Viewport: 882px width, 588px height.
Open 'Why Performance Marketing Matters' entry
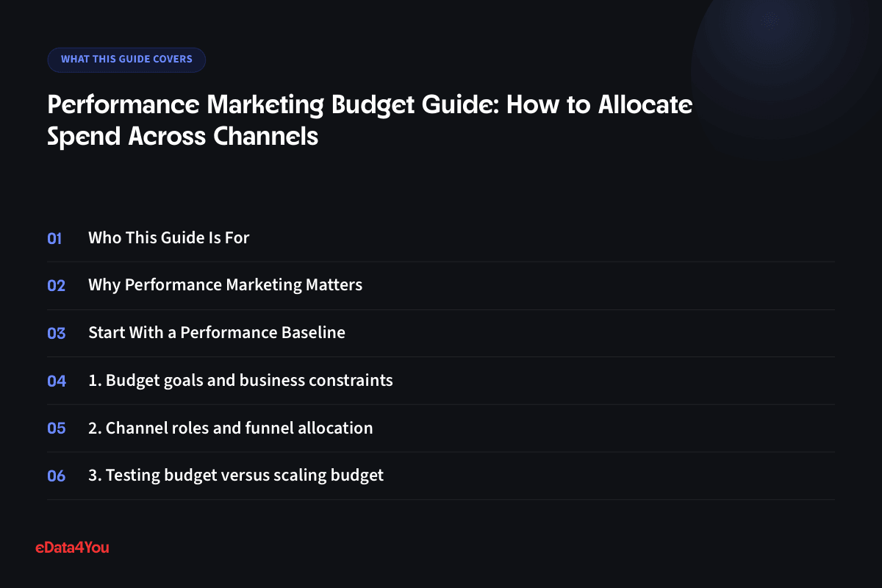225,285
